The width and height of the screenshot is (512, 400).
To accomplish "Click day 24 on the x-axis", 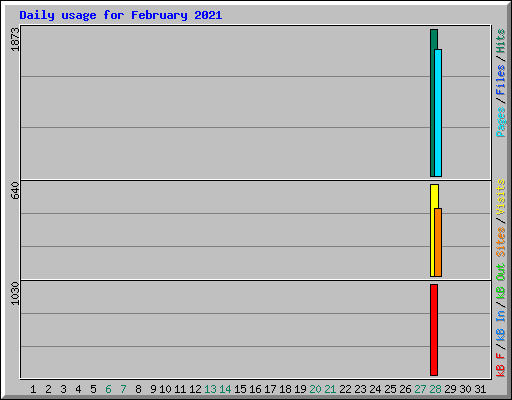I will (x=375, y=389).
